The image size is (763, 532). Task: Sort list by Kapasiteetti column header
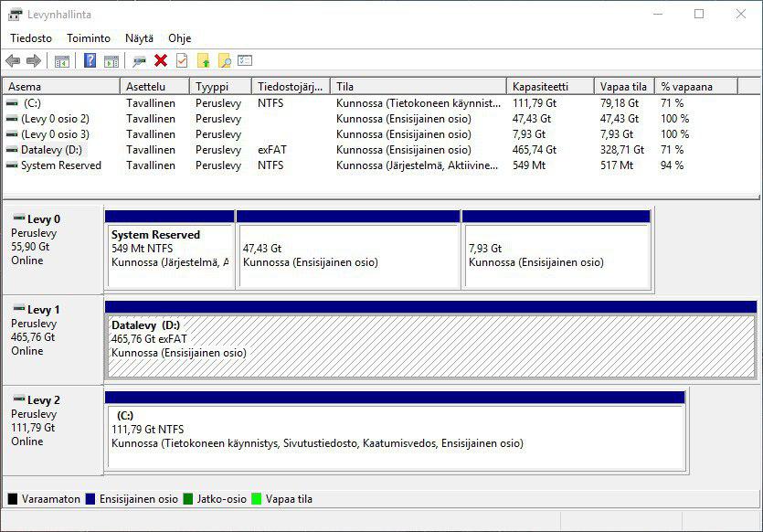click(x=540, y=87)
